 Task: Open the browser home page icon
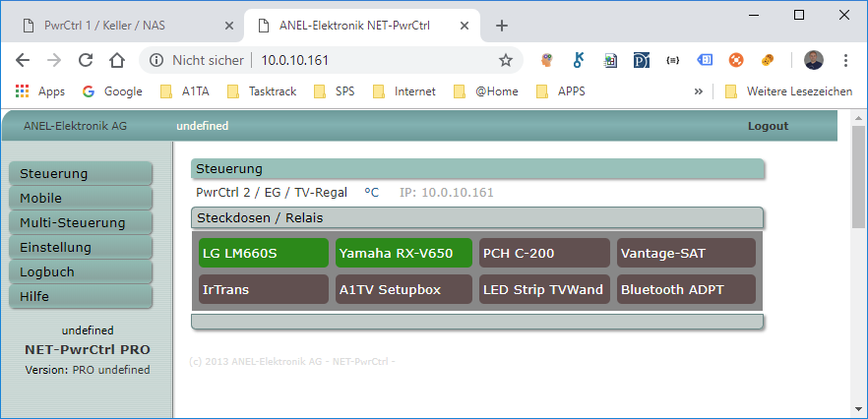[x=117, y=60]
